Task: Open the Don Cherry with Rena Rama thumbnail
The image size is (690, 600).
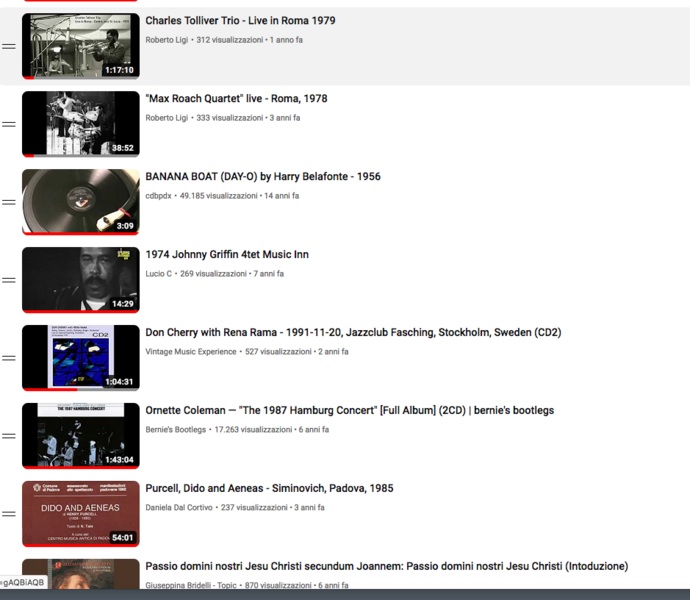Action: (x=80, y=358)
